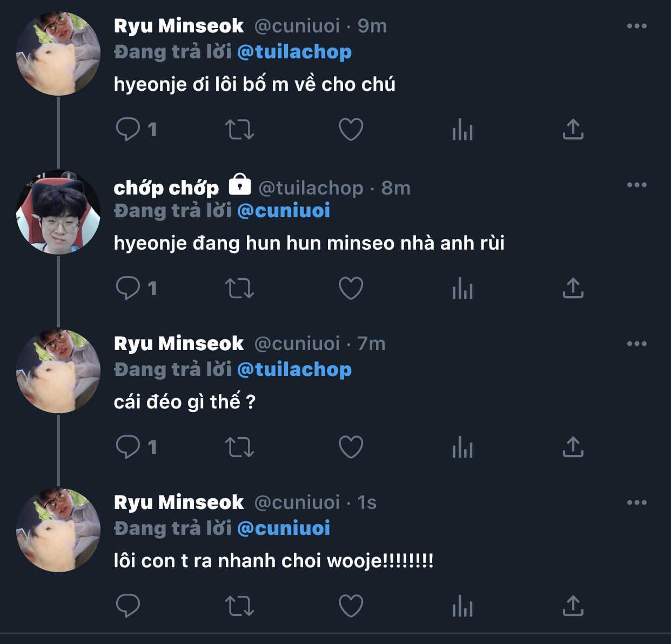
Task: Like the tweet by chớp chớp
Action: coord(351,289)
